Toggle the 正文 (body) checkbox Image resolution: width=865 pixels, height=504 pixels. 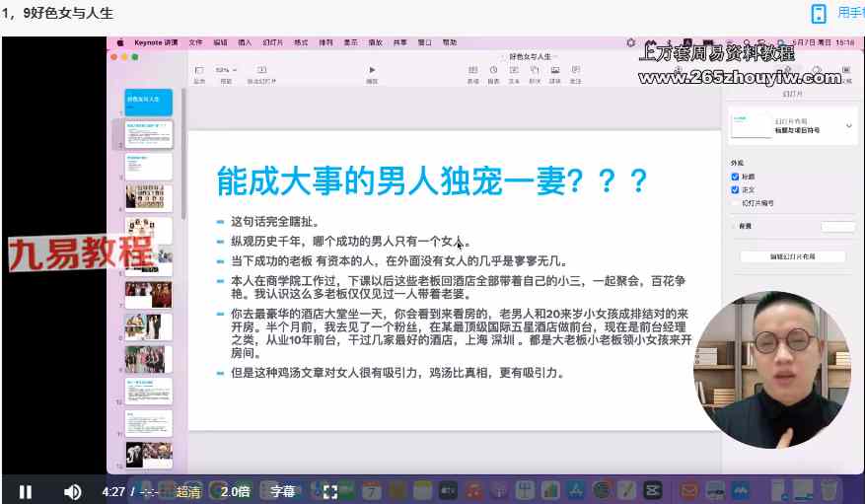click(x=735, y=189)
